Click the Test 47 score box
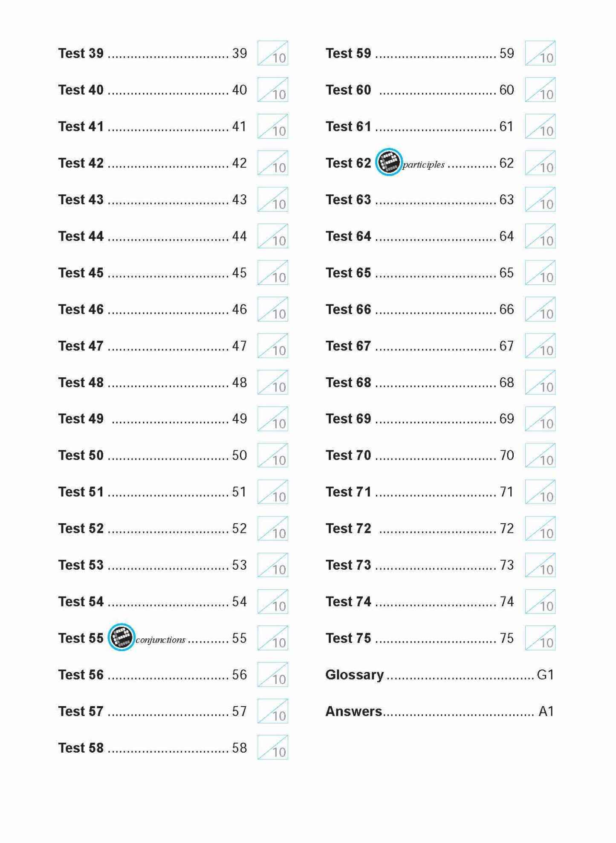Viewport: 616px width, 843px height. tap(273, 345)
